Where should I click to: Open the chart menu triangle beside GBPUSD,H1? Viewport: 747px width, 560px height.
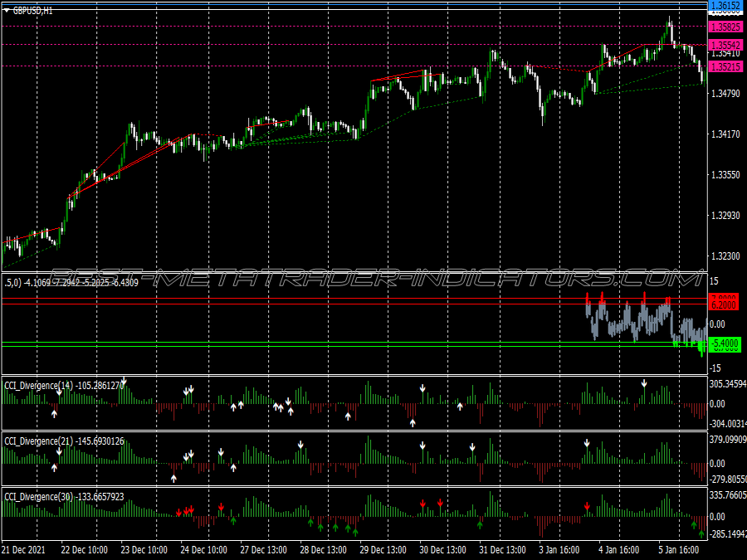tap(6, 11)
